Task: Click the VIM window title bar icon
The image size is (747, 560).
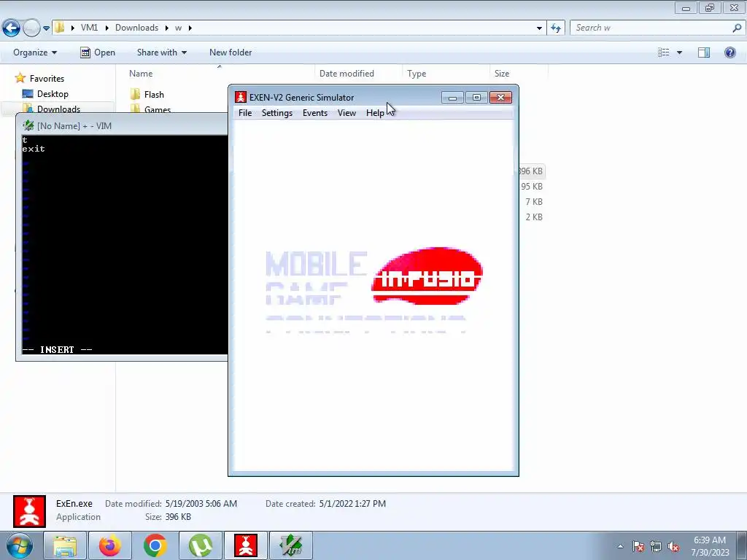Action: pyautogui.click(x=28, y=125)
